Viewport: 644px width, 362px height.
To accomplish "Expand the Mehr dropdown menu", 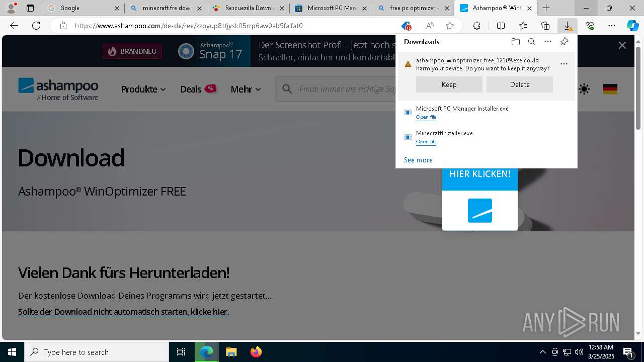I will point(246,89).
